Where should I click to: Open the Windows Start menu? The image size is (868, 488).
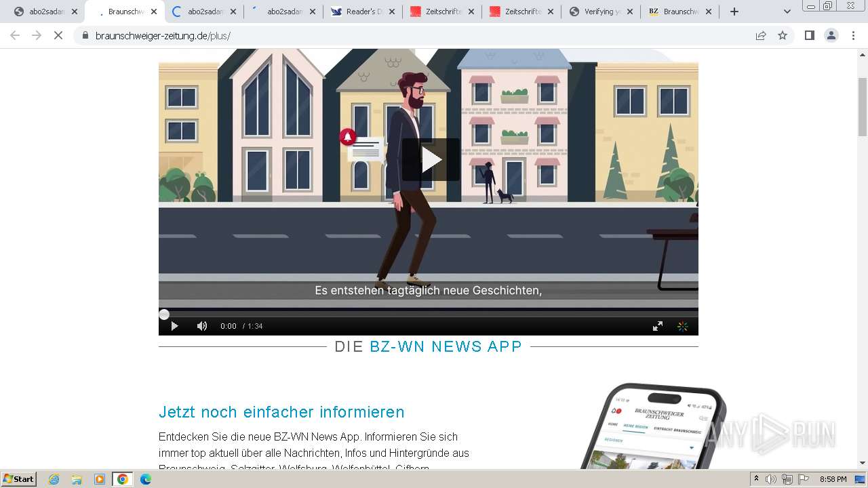[19, 479]
